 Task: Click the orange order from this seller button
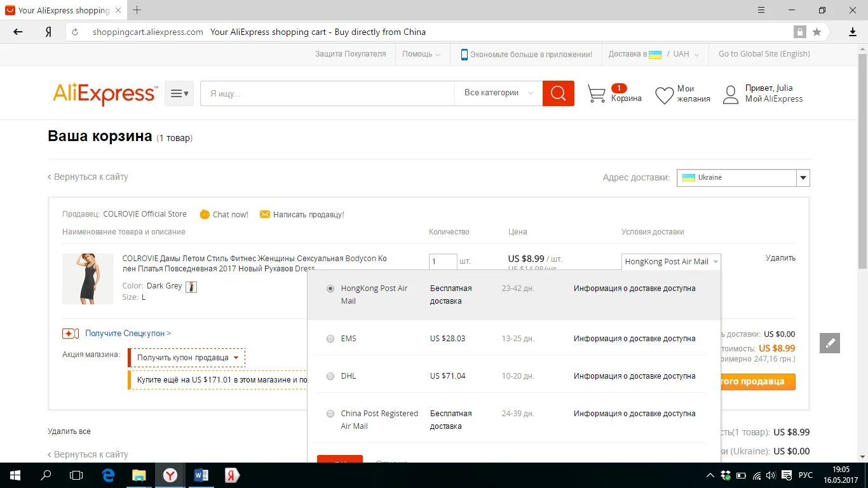coord(757,382)
